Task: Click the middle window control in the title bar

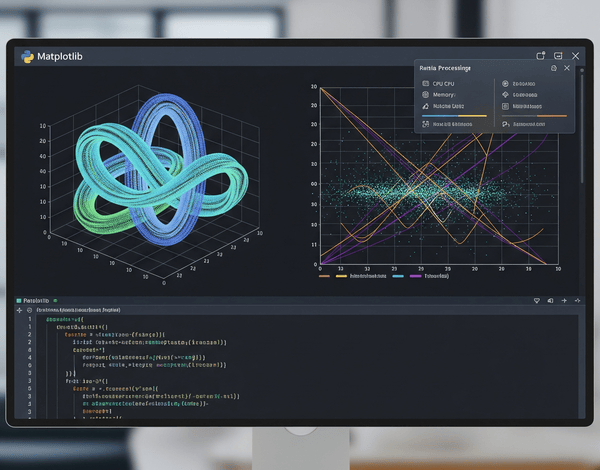Action: point(559,56)
